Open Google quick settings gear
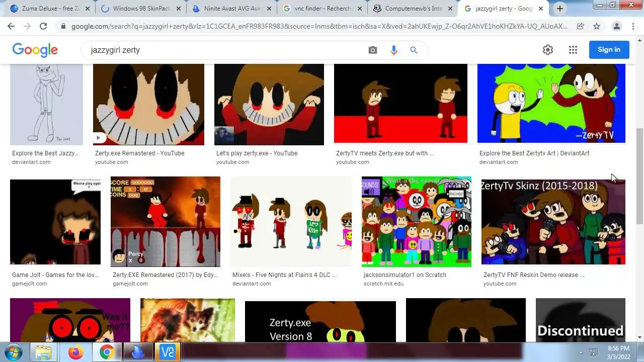This screenshot has width=644, height=362. pyautogui.click(x=548, y=50)
